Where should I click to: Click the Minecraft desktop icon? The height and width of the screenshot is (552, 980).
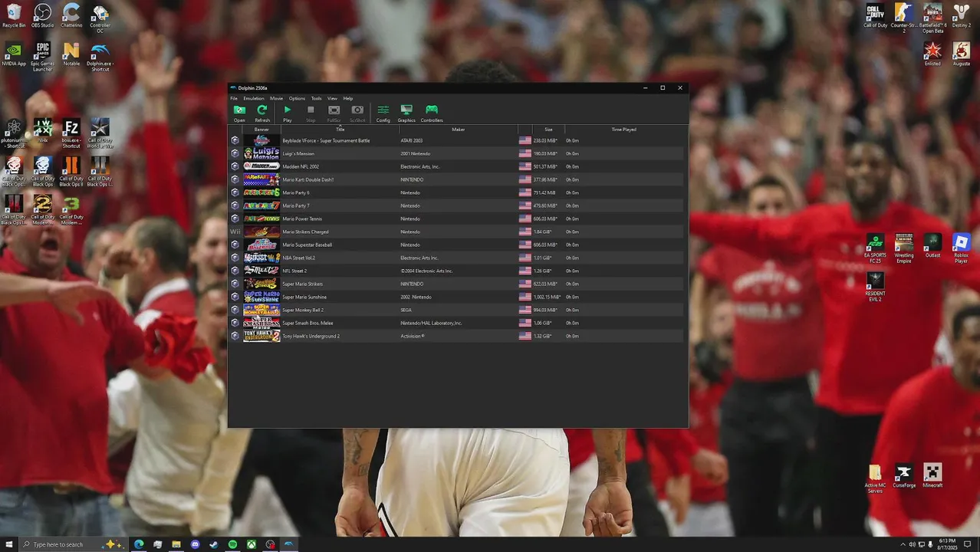click(x=932, y=476)
